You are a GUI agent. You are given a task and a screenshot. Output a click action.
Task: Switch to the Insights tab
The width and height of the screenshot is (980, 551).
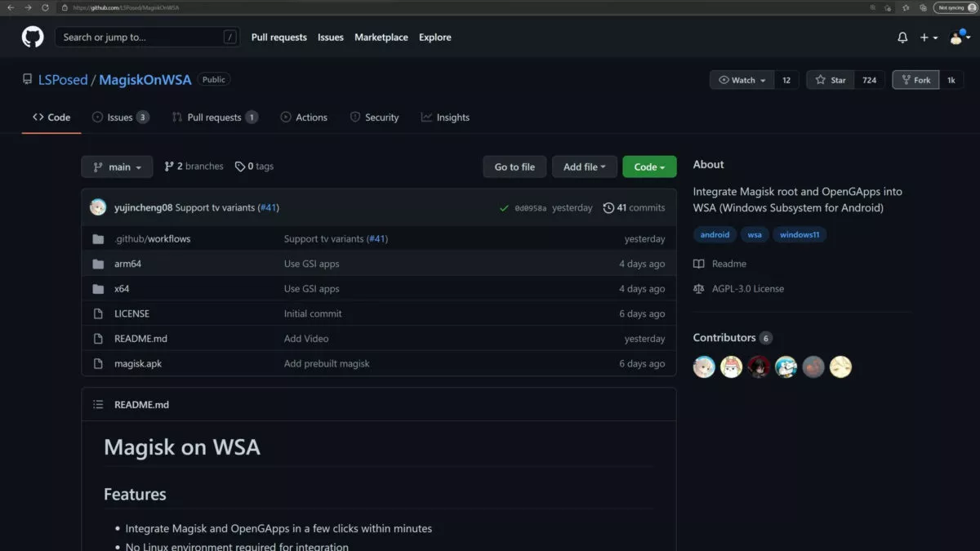445,118
